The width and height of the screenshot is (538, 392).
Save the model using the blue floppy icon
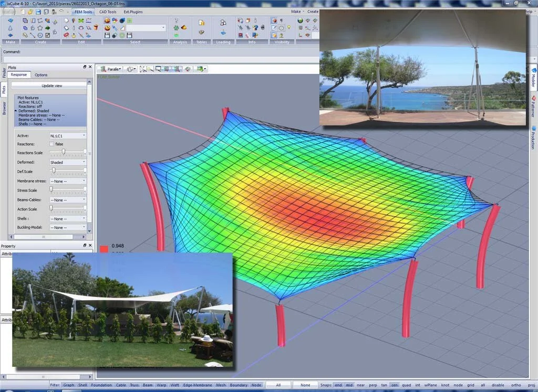click(38, 12)
